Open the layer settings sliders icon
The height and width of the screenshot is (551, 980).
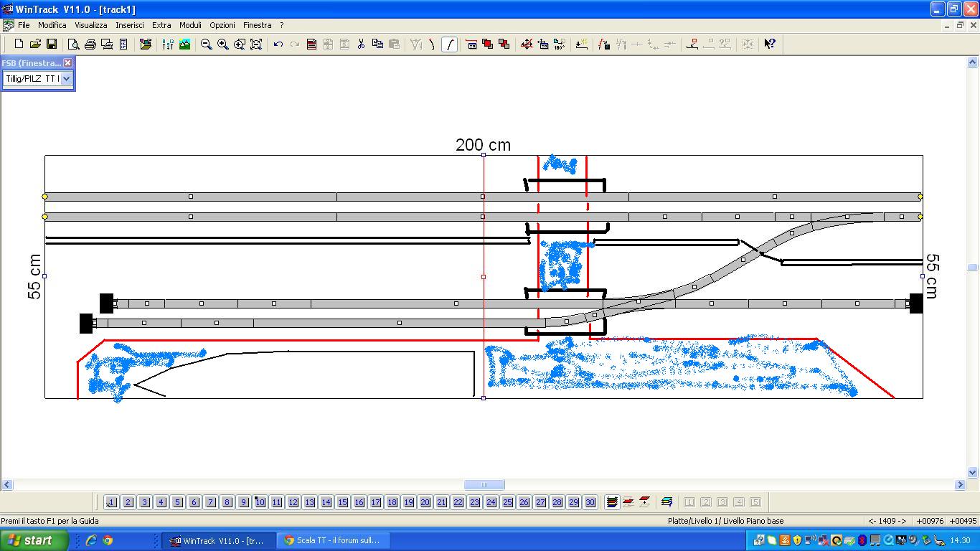point(168,44)
